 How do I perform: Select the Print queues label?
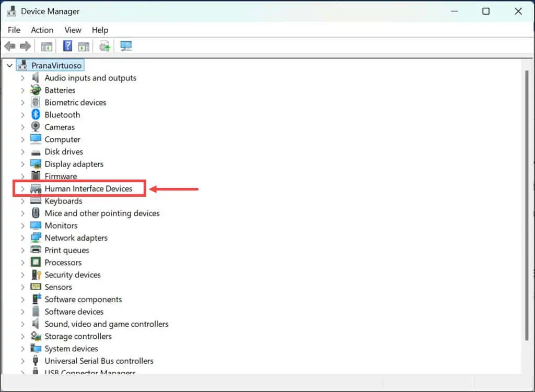[67, 250]
